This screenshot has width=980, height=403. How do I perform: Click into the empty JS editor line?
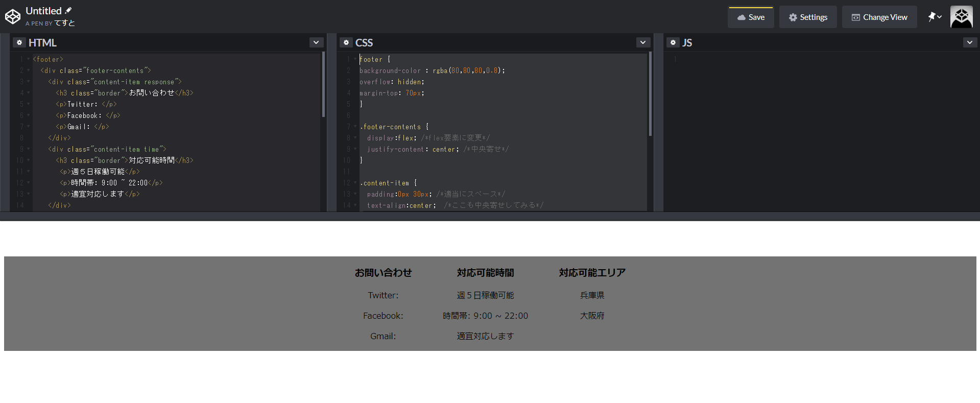click(817, 59)
